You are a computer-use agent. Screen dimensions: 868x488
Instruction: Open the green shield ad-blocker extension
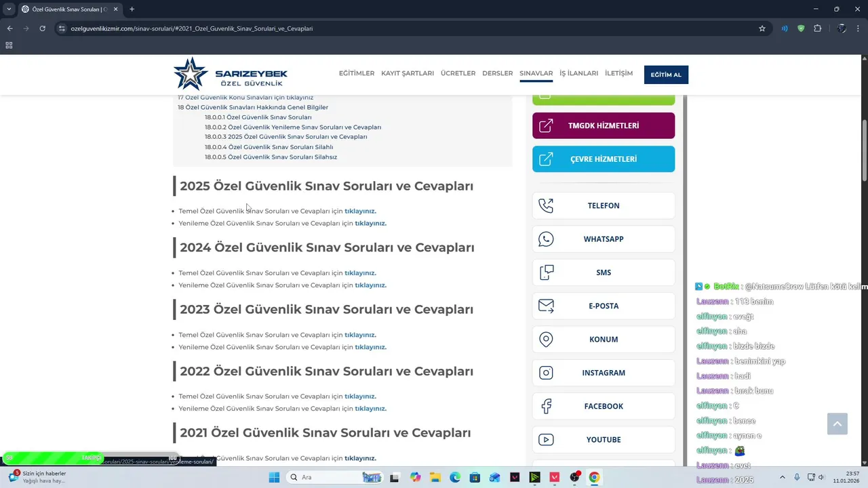pyautogui.click(x=801, y=28)
